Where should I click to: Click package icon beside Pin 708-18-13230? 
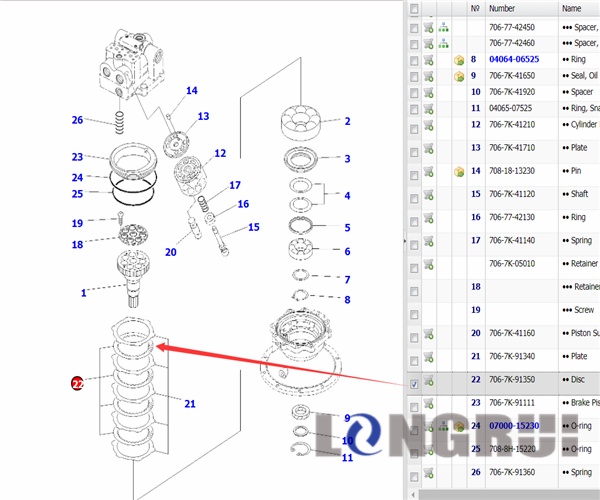(459, 171)
